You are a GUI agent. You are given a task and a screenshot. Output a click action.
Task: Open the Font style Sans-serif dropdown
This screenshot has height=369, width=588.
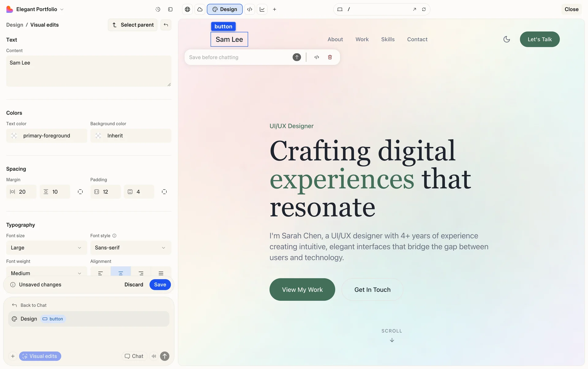[x=130, y=248]
